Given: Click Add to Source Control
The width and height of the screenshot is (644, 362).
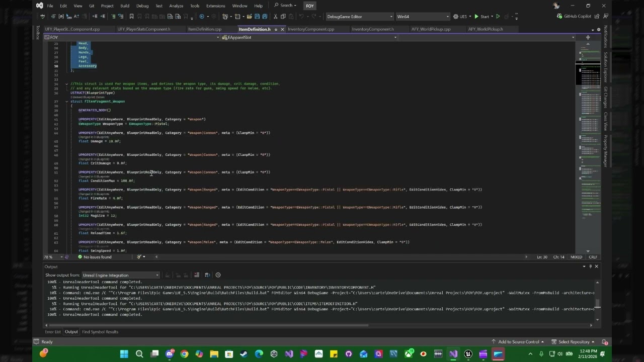Looking at the screenshot, I should (x=518, y=342).
